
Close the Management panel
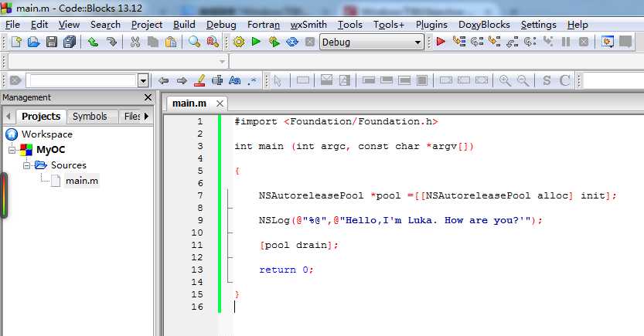148,97
